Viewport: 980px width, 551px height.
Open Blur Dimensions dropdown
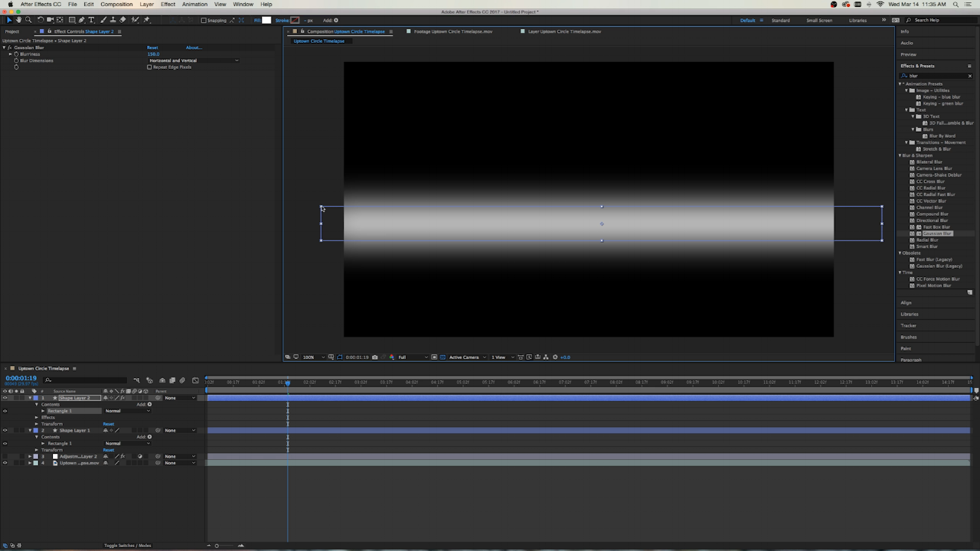pyautogui.click(x=194, y=60)
